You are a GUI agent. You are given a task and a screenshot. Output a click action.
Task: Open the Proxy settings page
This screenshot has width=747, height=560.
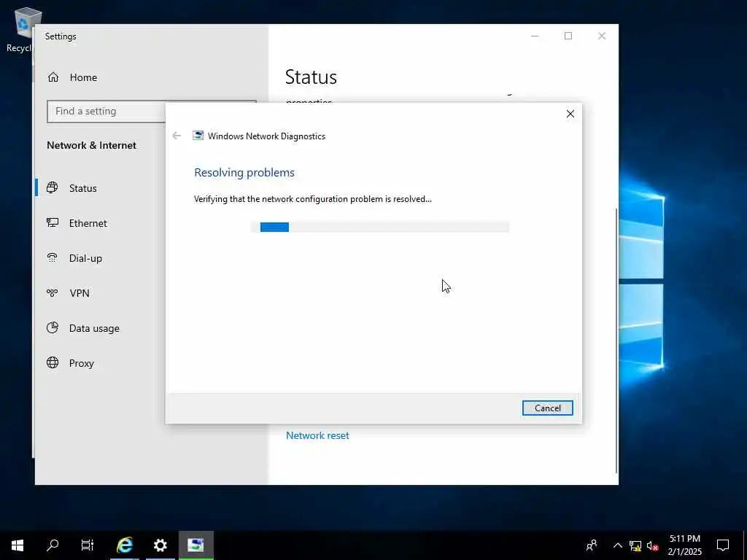point(81,363)
